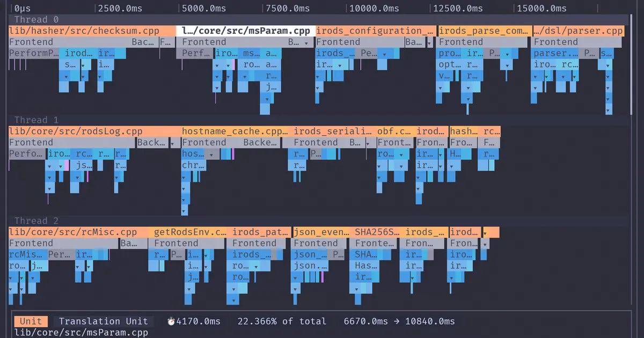The height and width of the screenshot is (338, 644).
Task: Select the hash… unit block in Thread 1
Action: click(464, 131)
